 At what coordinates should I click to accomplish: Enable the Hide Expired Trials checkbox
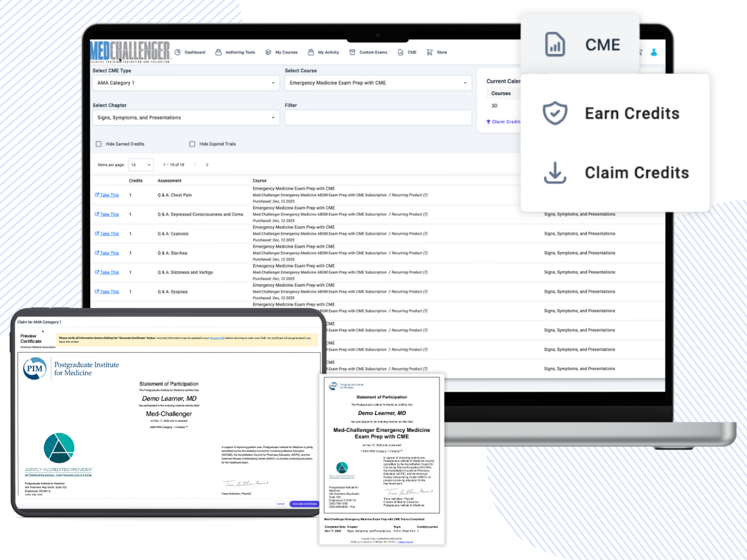coord(192,144)
